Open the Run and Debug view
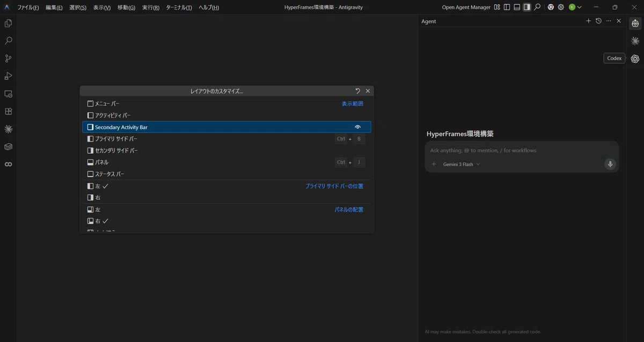 pos(8,76)
